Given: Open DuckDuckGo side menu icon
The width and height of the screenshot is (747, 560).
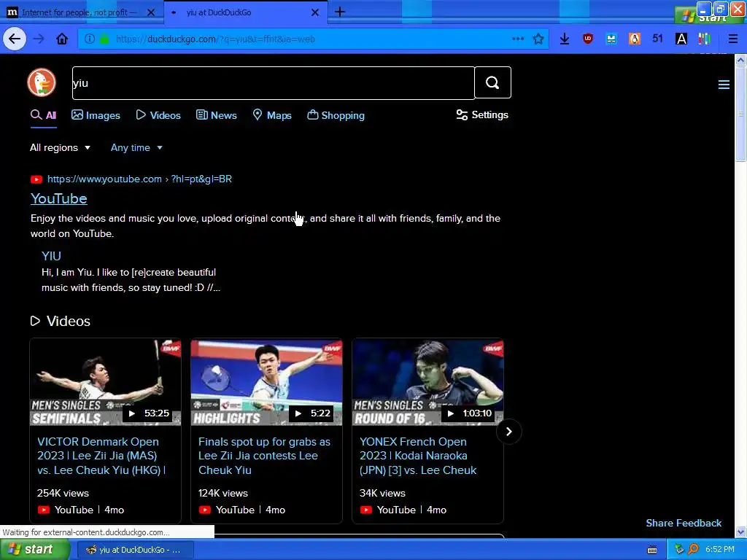Looking at the screenshot, I should [x=724, y=85].
